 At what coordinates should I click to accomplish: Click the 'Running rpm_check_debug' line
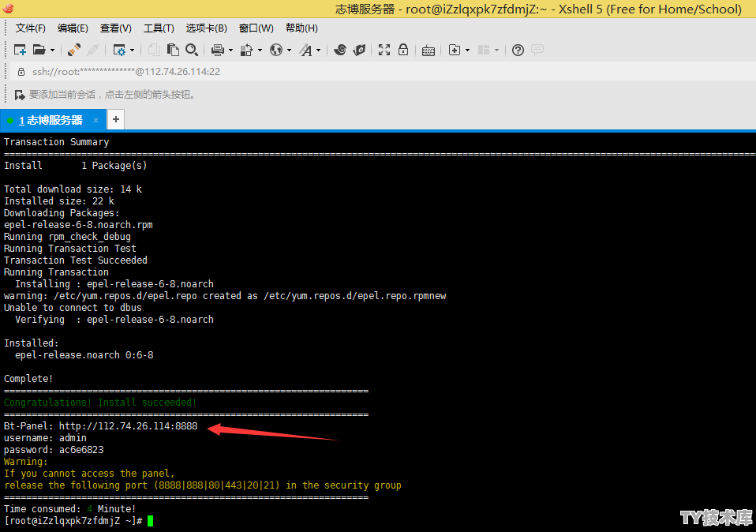point(67,237)
